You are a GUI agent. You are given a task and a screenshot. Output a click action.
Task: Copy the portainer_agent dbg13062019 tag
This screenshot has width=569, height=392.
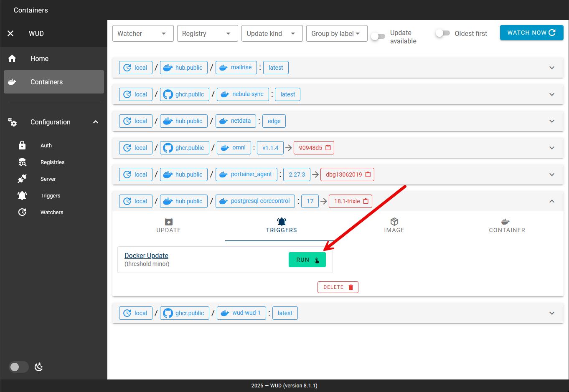368,175
